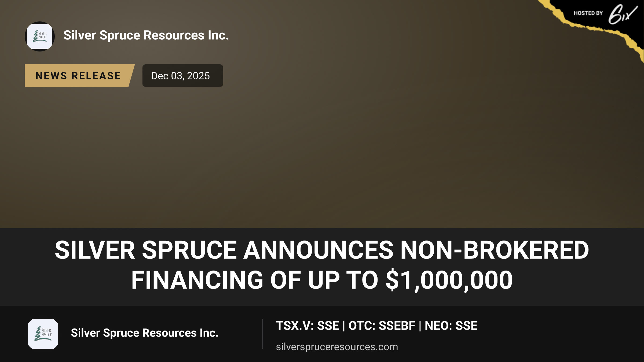This screenshot has height=362, width=644.
Task: Click the headline's first line about non-brokered
Action: tap(322, 250)
